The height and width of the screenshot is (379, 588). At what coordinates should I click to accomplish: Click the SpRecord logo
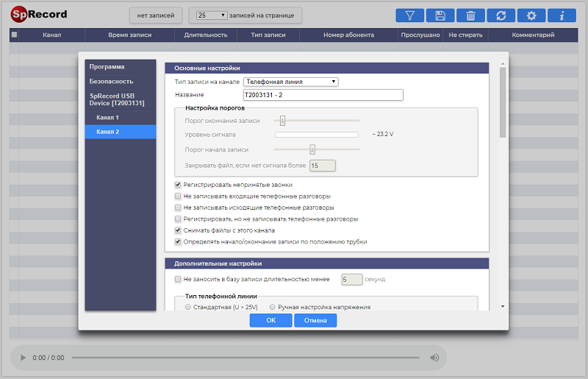(39, 14)
